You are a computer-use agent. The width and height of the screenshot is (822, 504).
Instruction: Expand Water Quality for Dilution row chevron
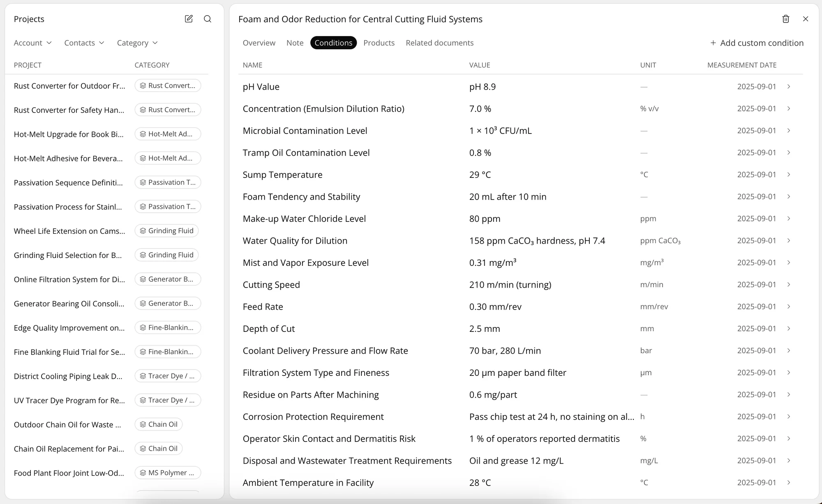(789, 241)
